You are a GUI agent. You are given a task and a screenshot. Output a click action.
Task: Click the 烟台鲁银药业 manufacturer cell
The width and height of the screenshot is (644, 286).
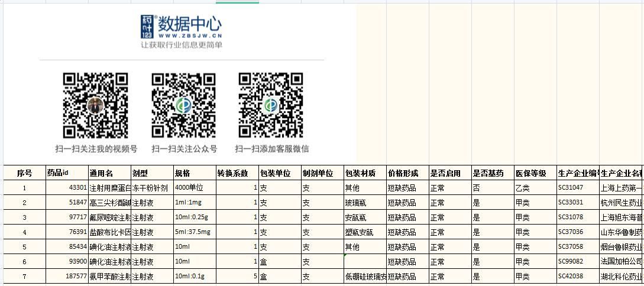point(622,247)
